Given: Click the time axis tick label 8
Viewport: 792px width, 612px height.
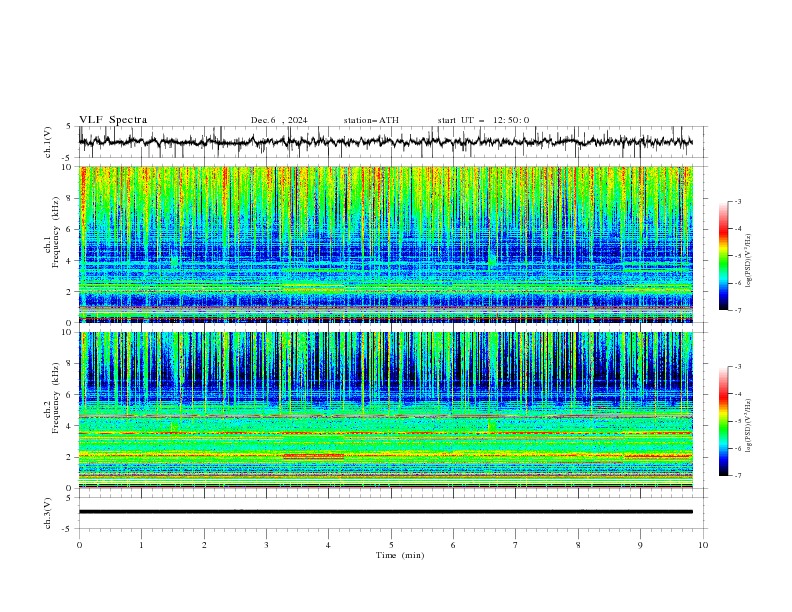Looking at the screenshot, I should (x=578, y=545).
